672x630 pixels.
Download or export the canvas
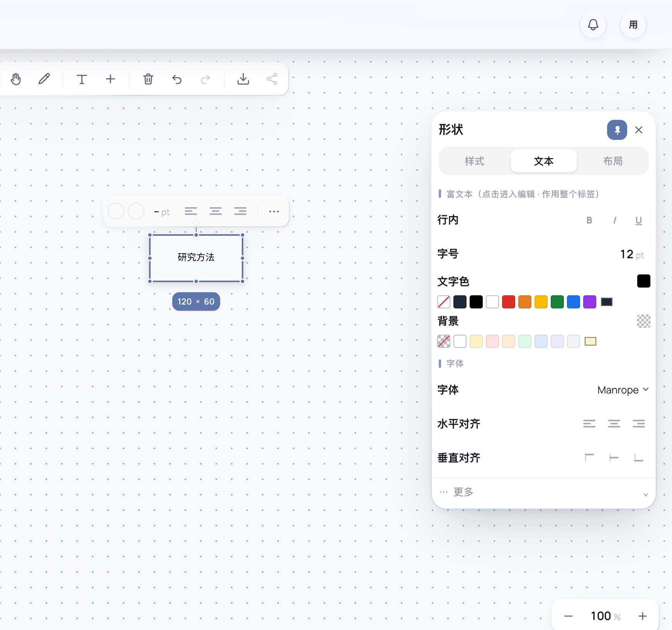[x=243, y=79]
